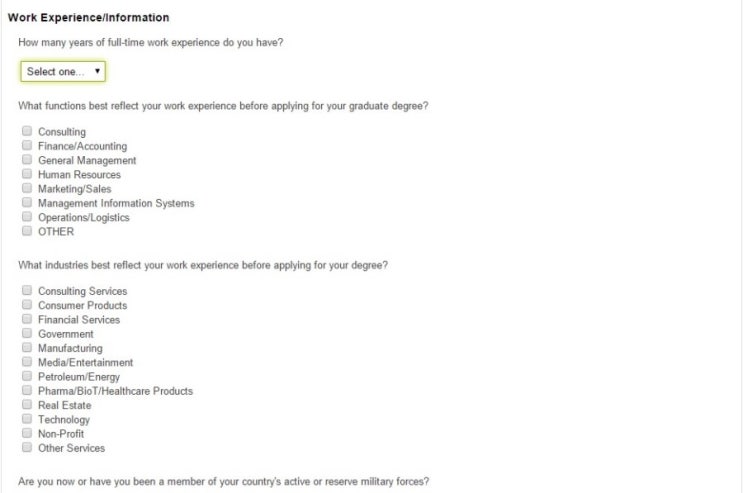Open the years of work experience dropdown
The image size is (743, 493).
pos(63,72)
